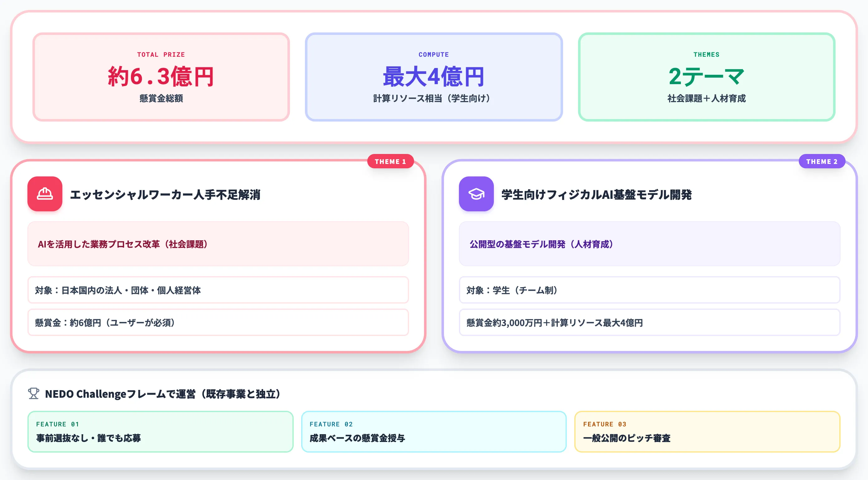Click the red hard hat icon
The height and width of the screenshot is (480, 868).
tap(45, 194)
